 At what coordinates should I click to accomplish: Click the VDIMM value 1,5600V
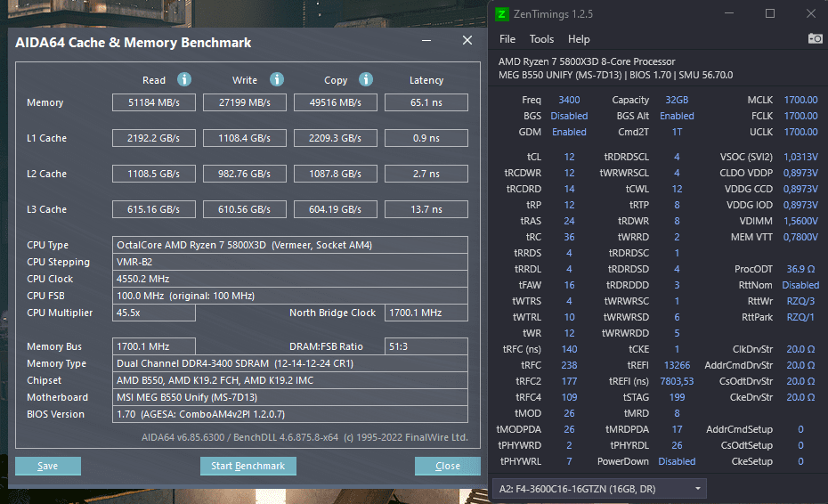tap(800, 221)
